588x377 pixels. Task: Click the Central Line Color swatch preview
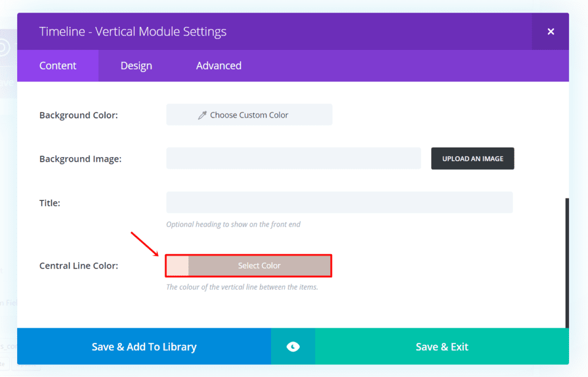[177, 266]
